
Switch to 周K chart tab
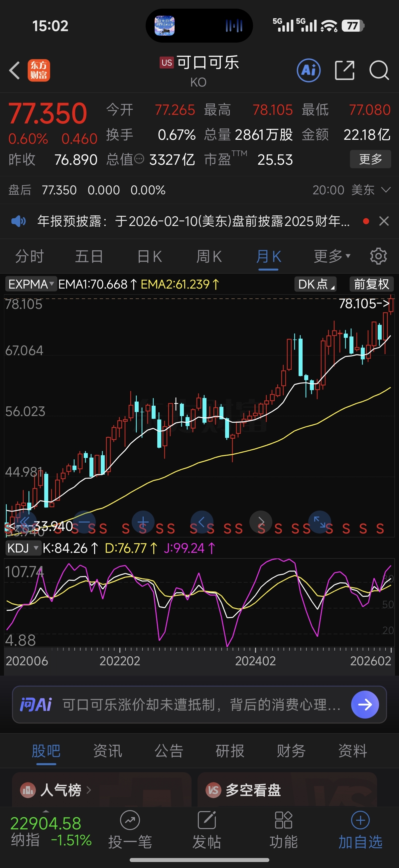[x=209, y=256]
